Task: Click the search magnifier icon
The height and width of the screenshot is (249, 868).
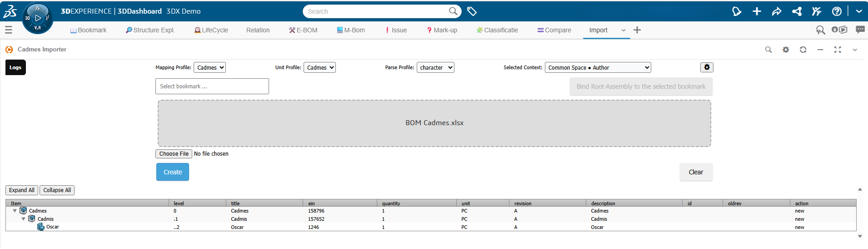Action: 453,11
